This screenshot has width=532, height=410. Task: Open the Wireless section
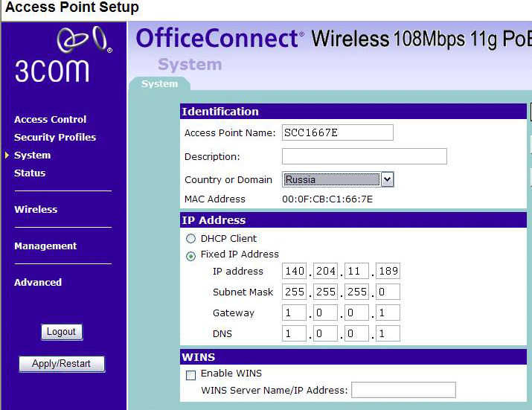pos(36,209)
